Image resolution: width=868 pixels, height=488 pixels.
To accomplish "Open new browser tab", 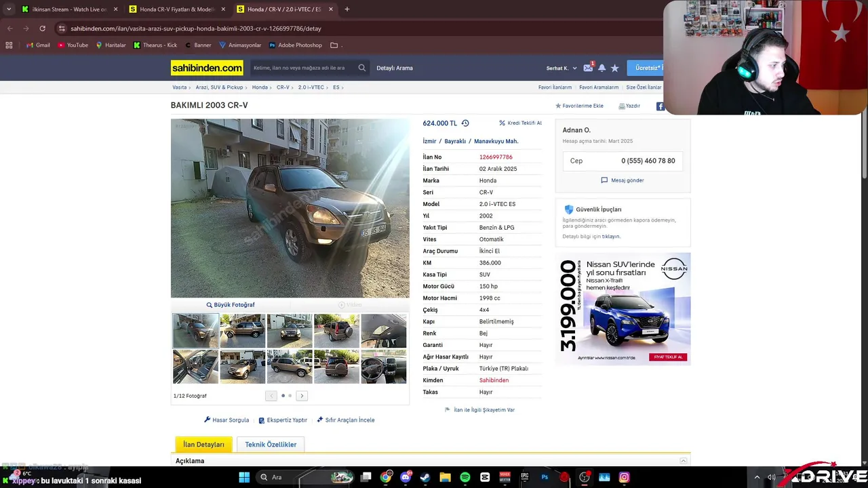I will pos(347,9).
